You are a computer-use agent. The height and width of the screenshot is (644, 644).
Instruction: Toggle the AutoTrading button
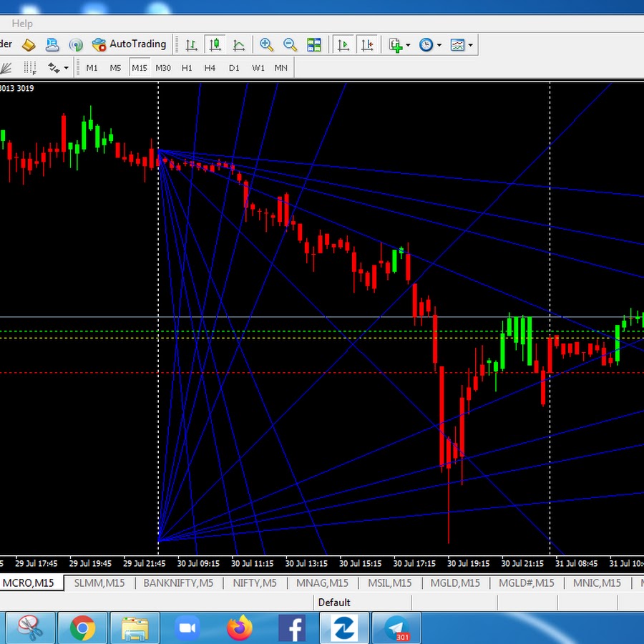(x=129, y=44)
